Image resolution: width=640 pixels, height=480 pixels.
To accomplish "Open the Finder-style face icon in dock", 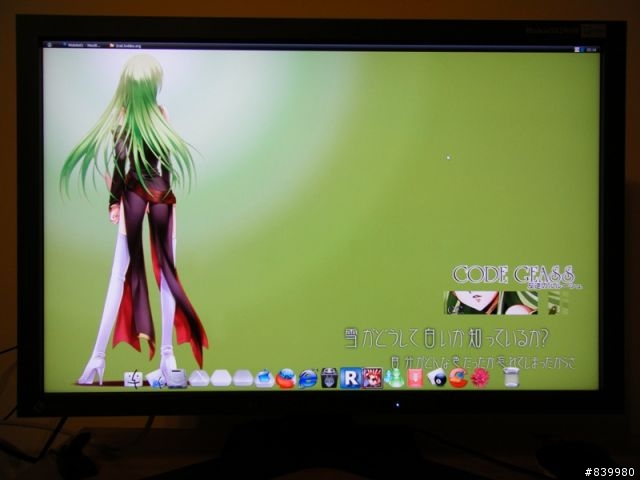I will tap(133, 378).
